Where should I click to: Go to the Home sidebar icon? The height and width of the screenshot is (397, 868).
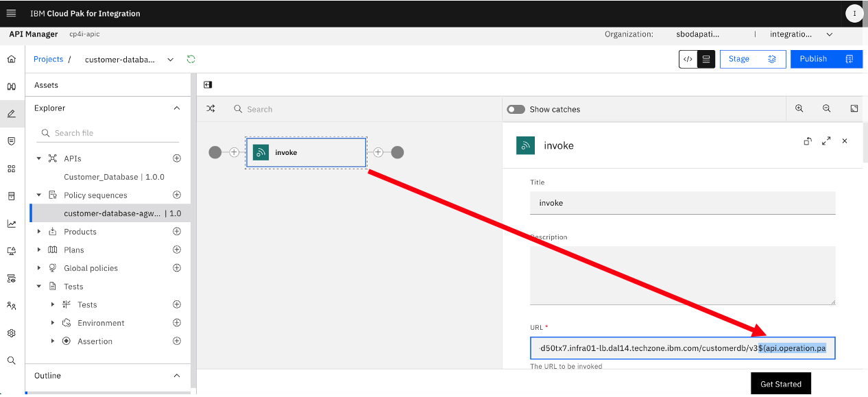11,59
